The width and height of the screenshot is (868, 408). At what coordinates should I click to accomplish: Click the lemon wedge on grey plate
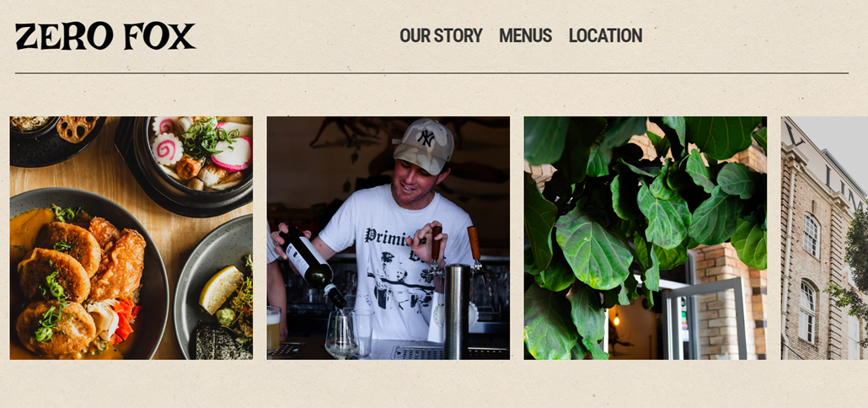[x=220, y=289]
